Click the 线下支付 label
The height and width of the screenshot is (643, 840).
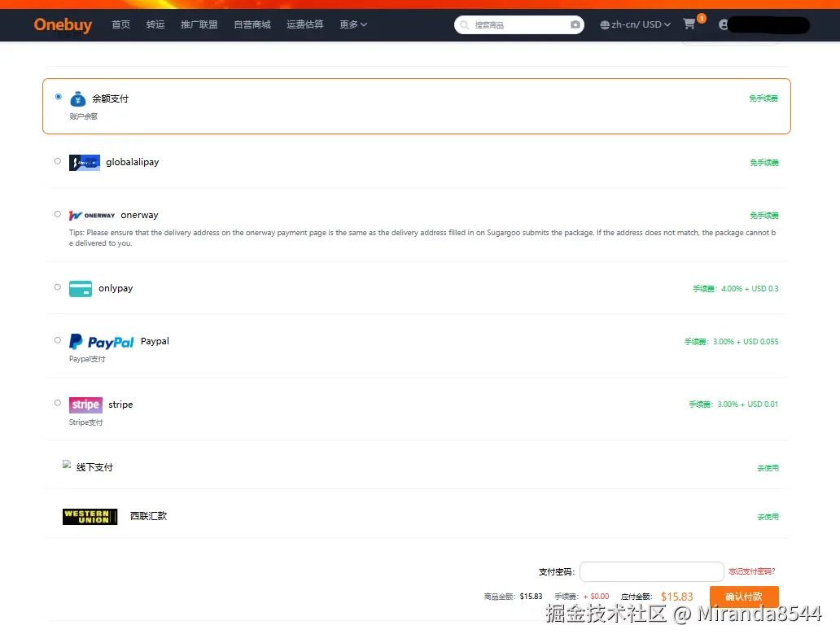point(94,467)
